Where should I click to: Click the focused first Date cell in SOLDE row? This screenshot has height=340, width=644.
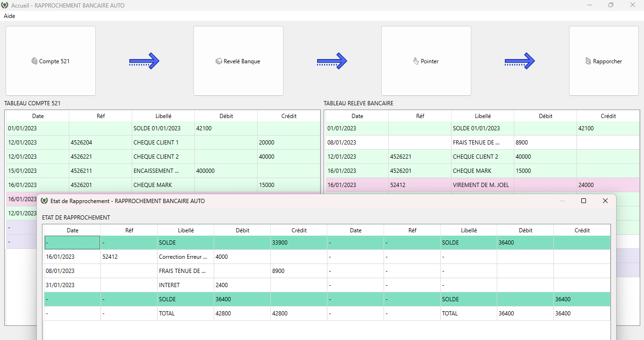pos(73,243)
